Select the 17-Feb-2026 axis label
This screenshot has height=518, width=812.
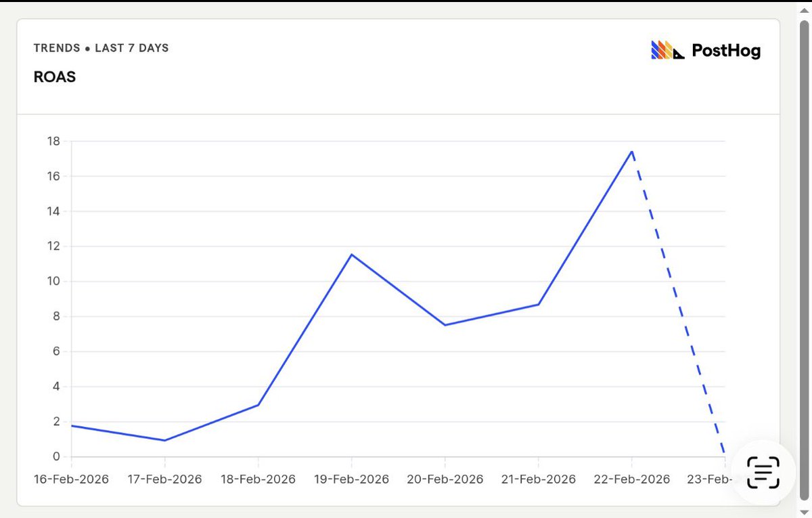(x=165, y=479)
